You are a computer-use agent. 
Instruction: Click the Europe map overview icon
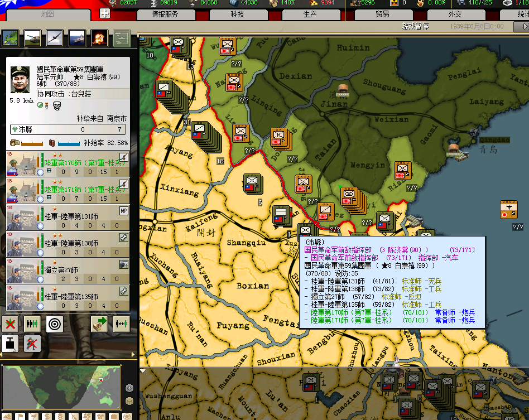point(10,38)
